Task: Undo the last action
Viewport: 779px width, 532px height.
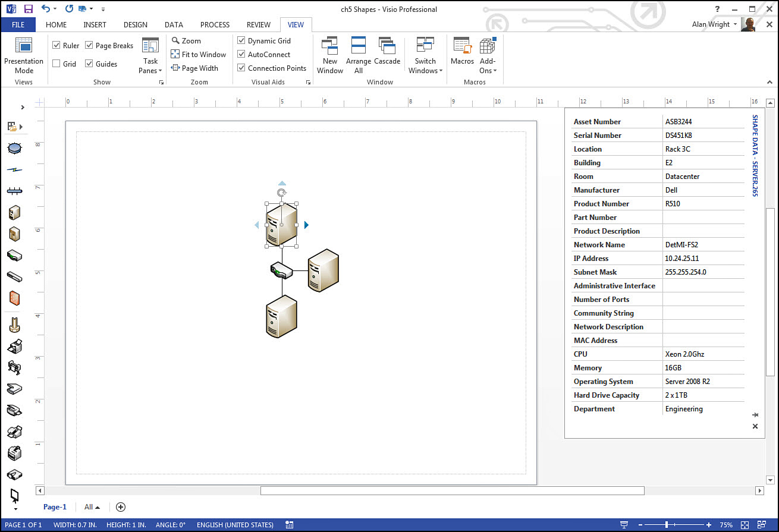Action: tap(46, 9)
